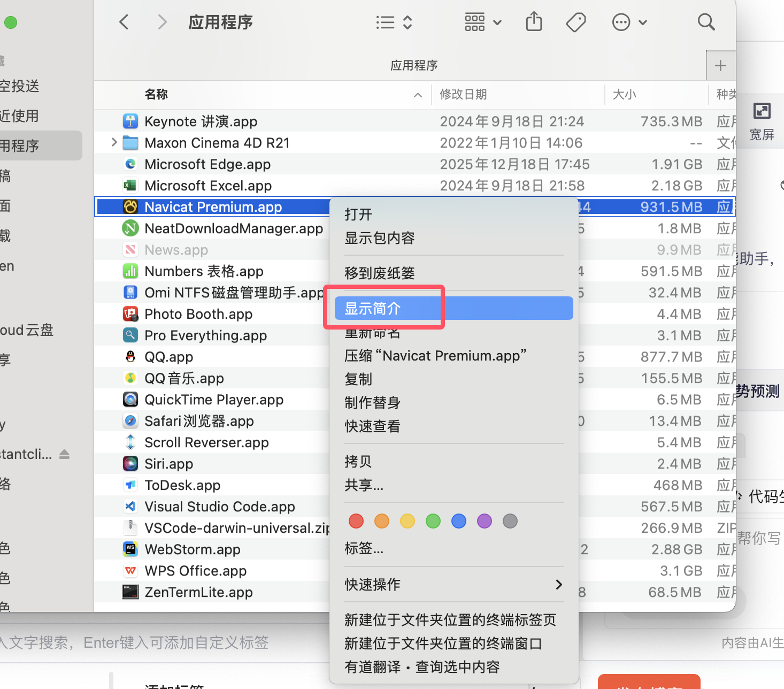Image resolution: width=784 pixels, height=689 pixels.
Task: Select the Omi NTFS磁盘管理助手 app icon
Action: coord(130,293)
